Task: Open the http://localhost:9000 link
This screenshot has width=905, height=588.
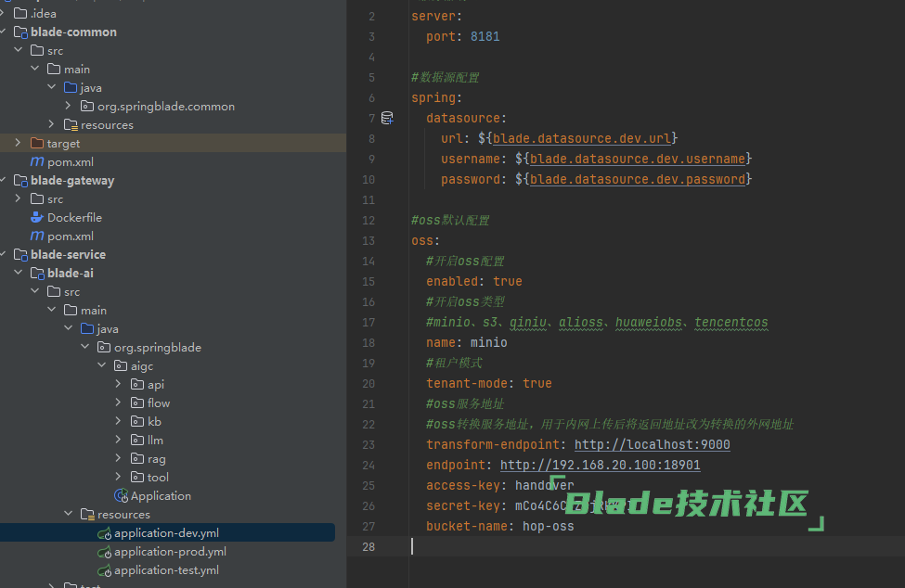Action: click(653, 444)
